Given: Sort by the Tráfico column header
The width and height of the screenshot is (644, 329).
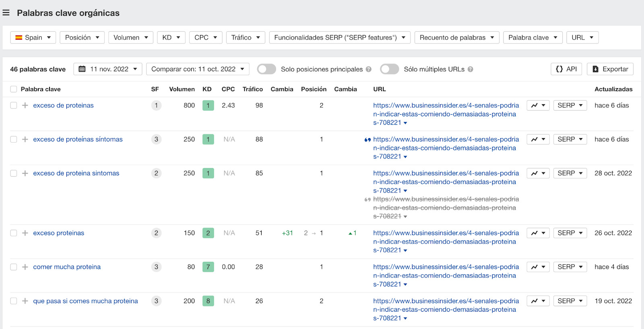Looking at the screenshot, I should tap(252, 89).
